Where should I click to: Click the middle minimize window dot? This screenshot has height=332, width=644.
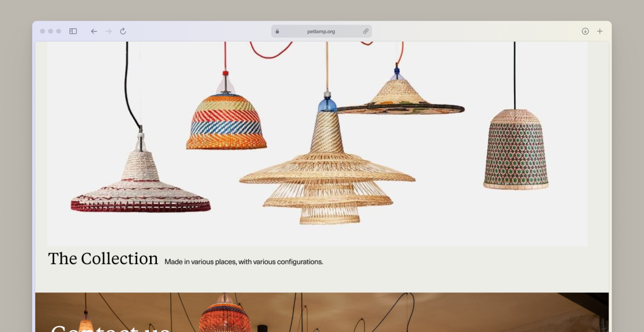point(50,31)
